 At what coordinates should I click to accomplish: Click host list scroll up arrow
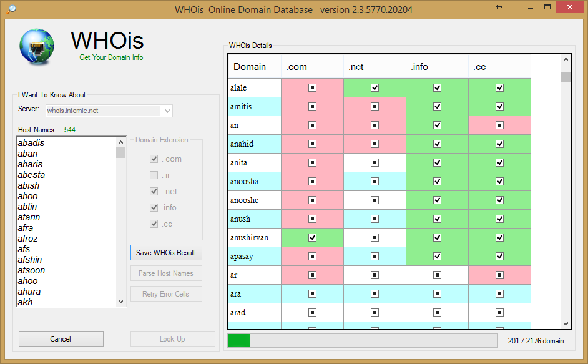pyautogui.click(x=120, y=142)
